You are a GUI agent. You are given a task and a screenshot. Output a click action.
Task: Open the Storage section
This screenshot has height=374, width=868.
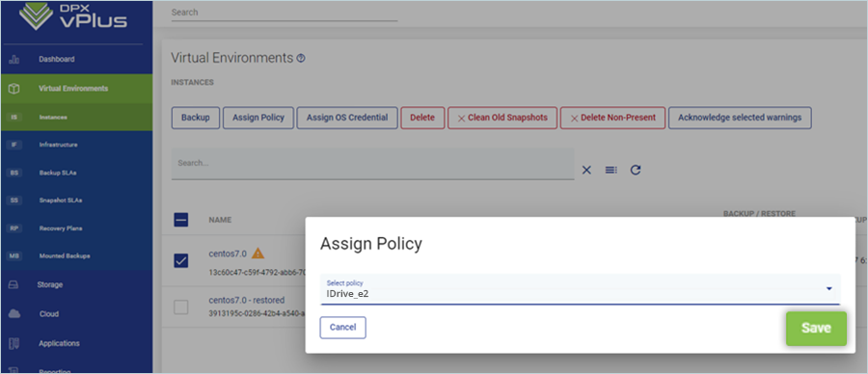tap(76, 285)
